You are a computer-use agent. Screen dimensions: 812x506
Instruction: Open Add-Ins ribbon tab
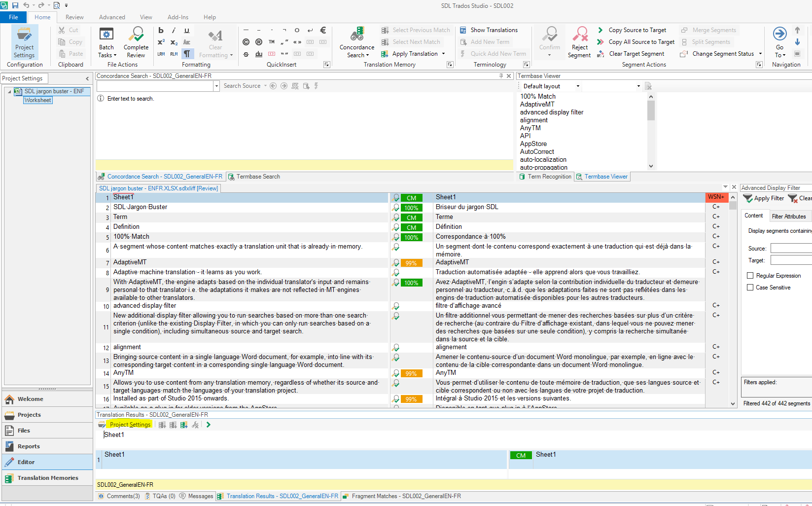[x=178, y=17]
